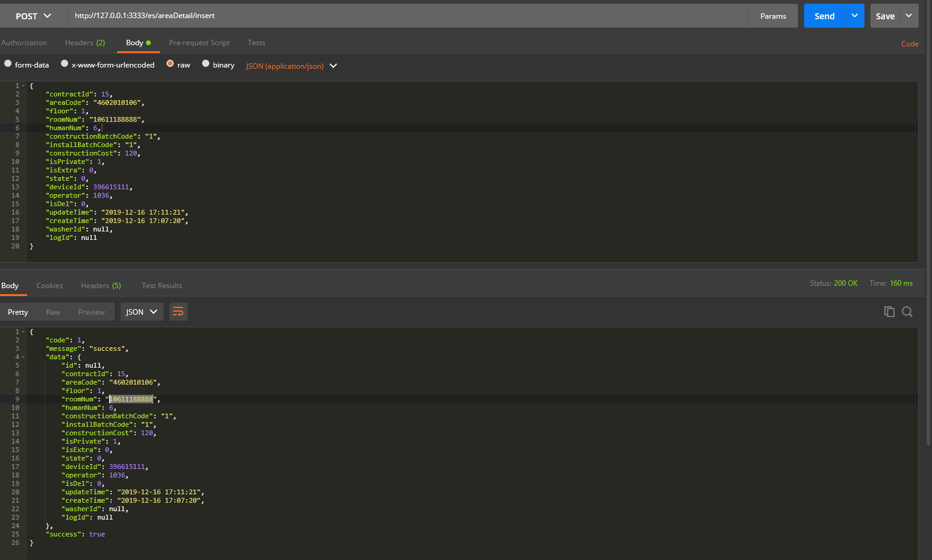Click the Code link
Image resolution: width=932 pixels, height=560 pixels.
click(x=910, y=43)
